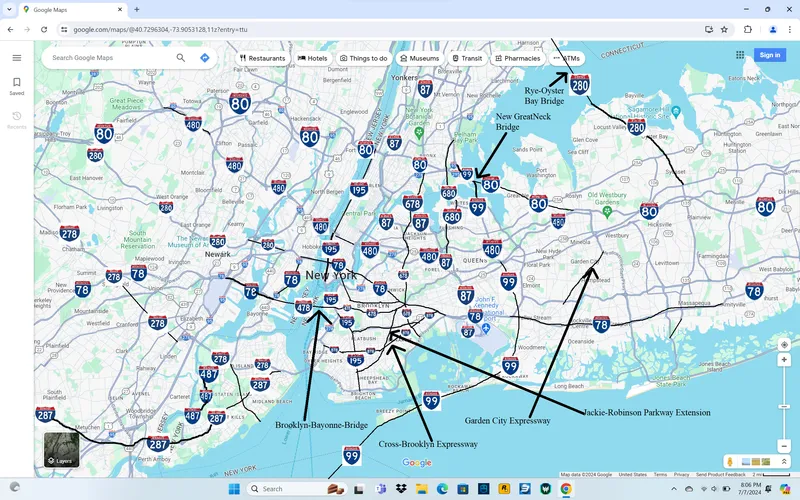Click the zoom slider handle
This screenshot has height=500, width=800.
pyautogui.click(x=784, y=407)
